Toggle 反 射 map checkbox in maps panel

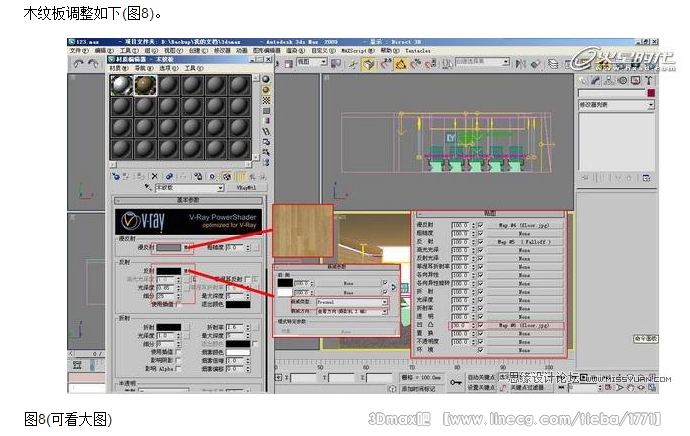pos(481,242)
